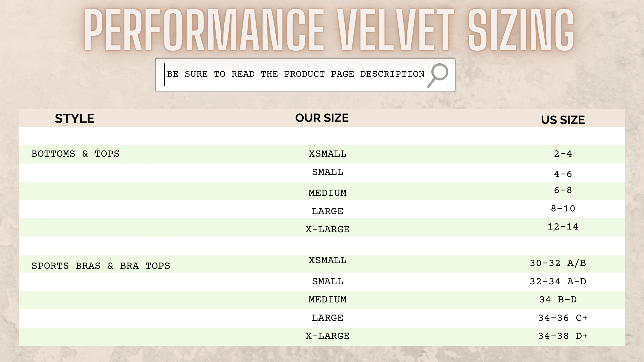644x362 pixels.
Task: Choose the 12-14 US size value
Action: point(563,227)
